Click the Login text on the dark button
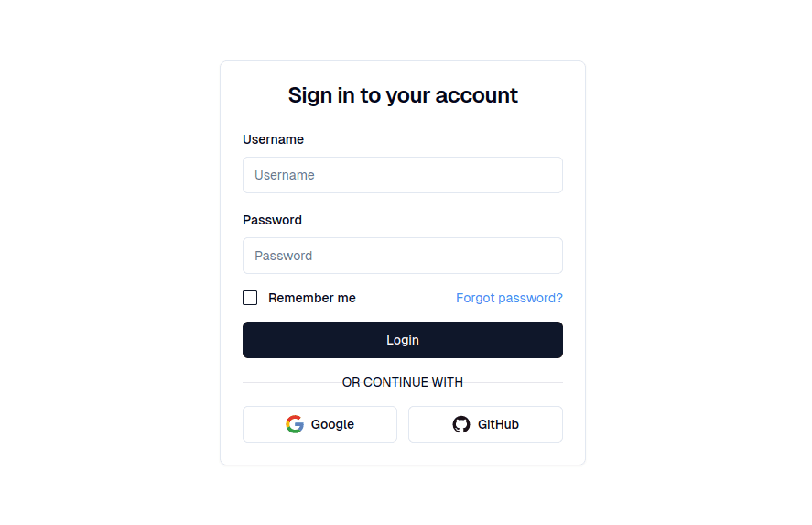812x525 pixels. pyautogui.click(x=403, y=340)
